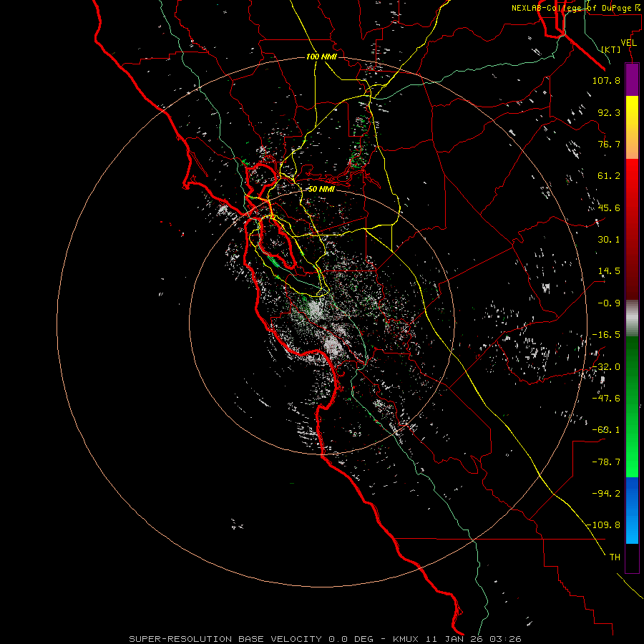Click the [KT] units label
Image resolution: width=644 pixels, height=644 pixels.
(x=611, y=49)
